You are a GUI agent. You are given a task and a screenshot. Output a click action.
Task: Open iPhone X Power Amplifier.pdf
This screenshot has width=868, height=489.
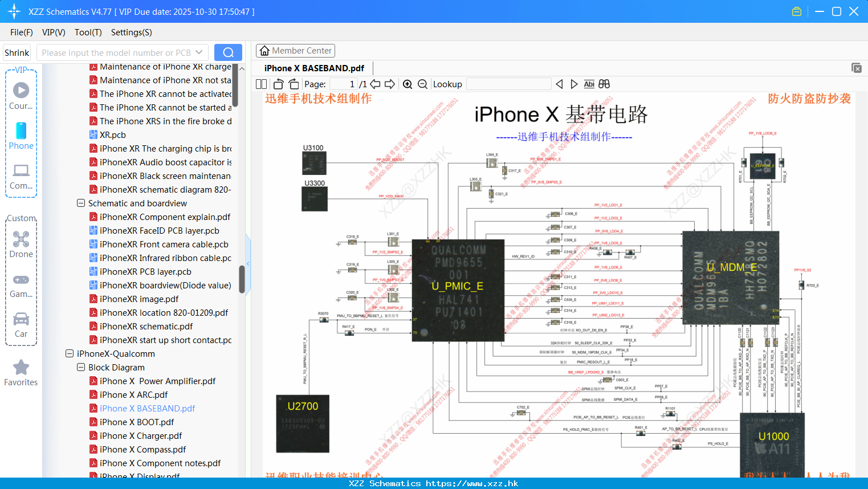pyautogui.click(x=158, y=381)
